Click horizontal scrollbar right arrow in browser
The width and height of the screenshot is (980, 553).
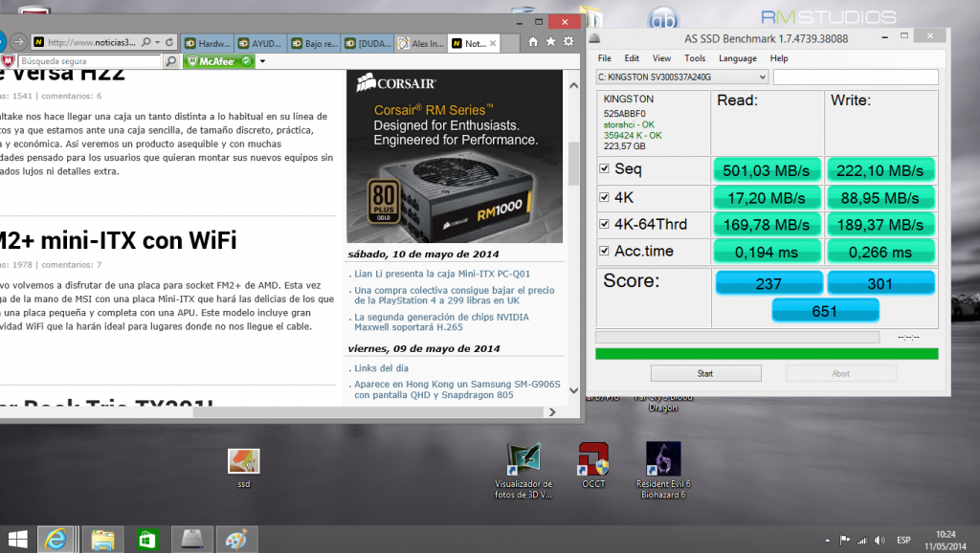(x=552, y=411)
